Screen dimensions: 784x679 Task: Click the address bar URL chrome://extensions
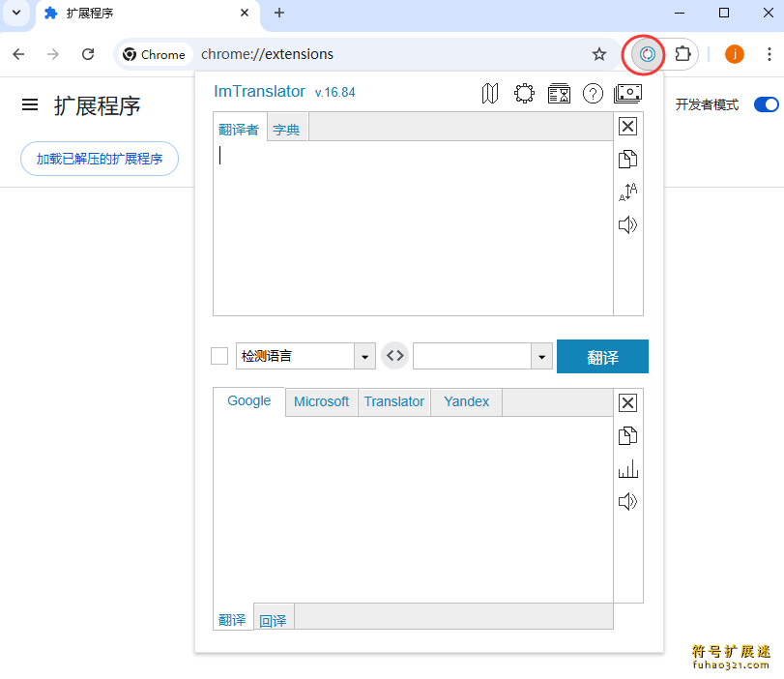point(267,54)
